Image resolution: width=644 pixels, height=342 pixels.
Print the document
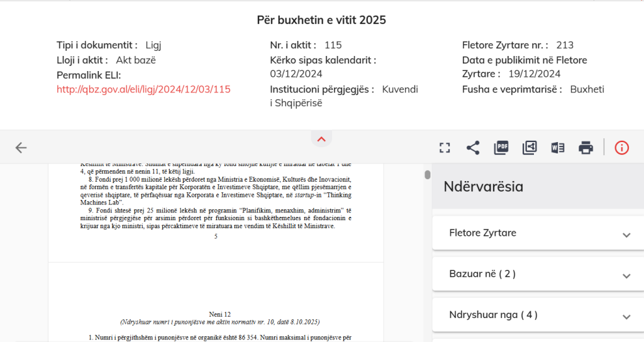586,148
